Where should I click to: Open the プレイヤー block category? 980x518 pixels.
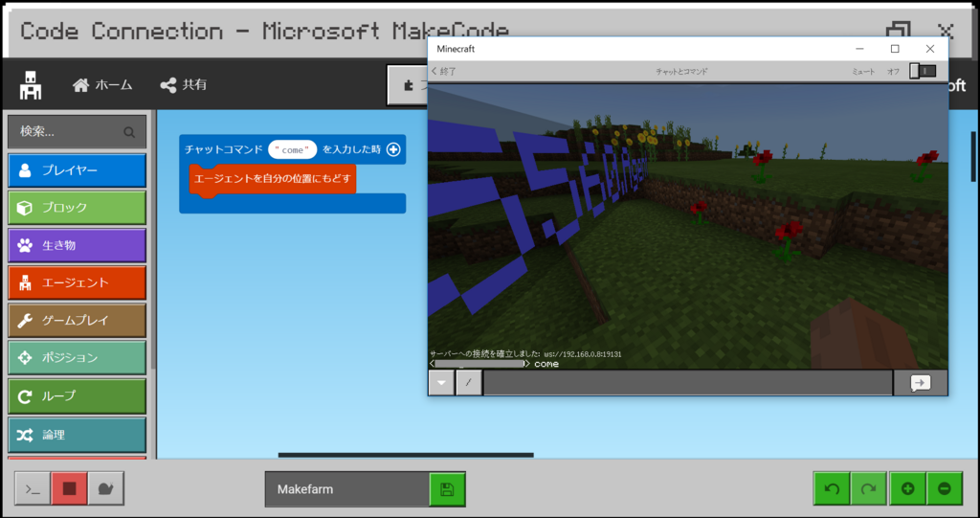pyautogui.click(x=77, y=170)
